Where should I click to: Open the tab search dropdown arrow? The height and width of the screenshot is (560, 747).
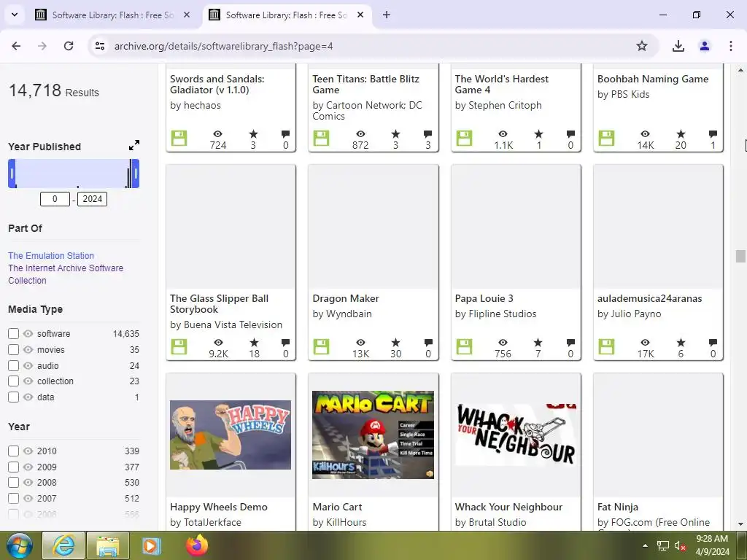(15, 15)
